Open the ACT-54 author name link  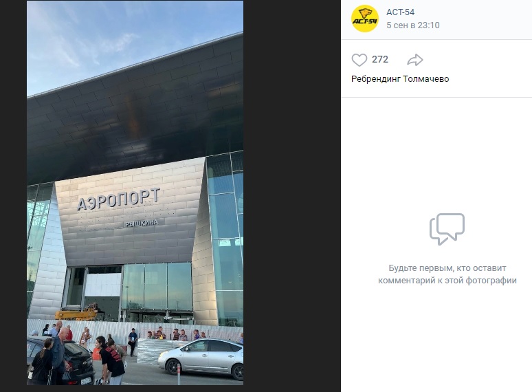[x=400, y=12]
